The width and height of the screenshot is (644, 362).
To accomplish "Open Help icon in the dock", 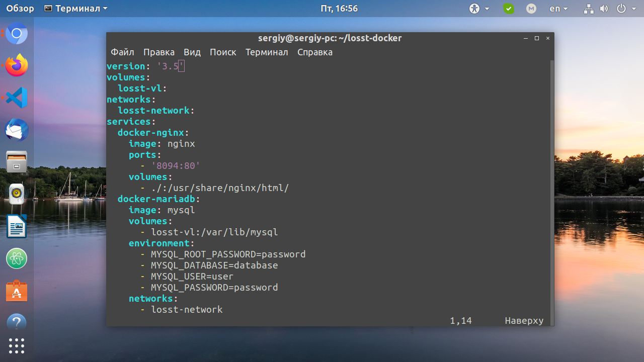I will (17, 322).
